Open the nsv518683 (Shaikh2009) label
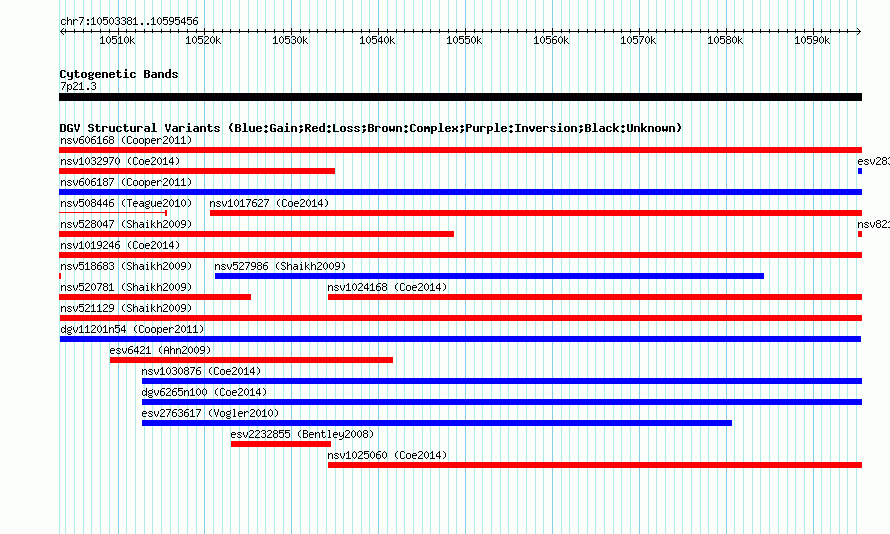The height and width of the screenshot is (534, 890). click(x=126, y=266)
